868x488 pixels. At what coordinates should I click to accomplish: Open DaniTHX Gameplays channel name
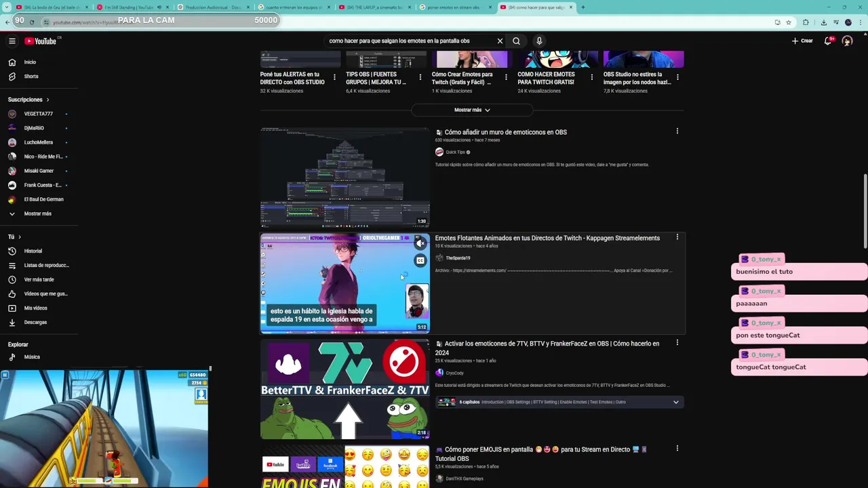pos(465,479)
